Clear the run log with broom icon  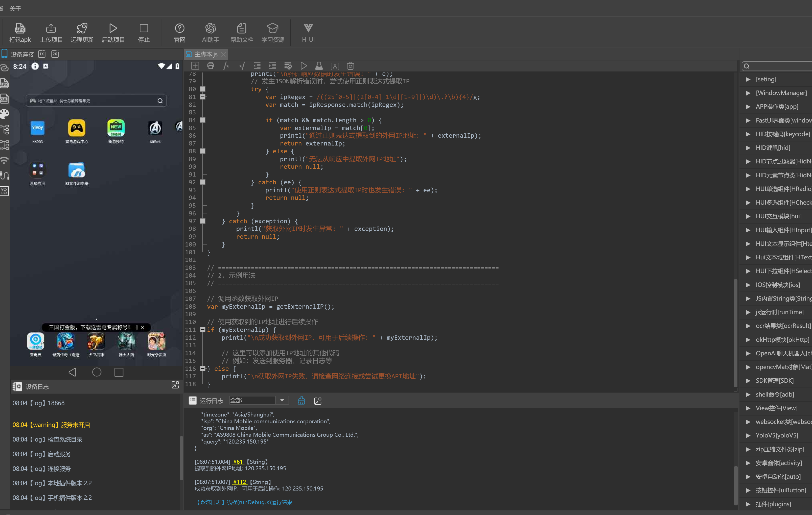(x=301, y=400)
